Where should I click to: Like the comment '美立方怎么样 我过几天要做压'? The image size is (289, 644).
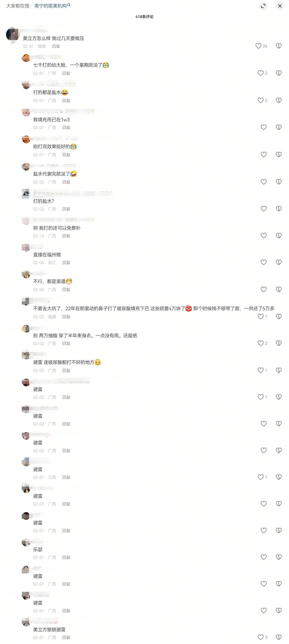click(258, 46)
